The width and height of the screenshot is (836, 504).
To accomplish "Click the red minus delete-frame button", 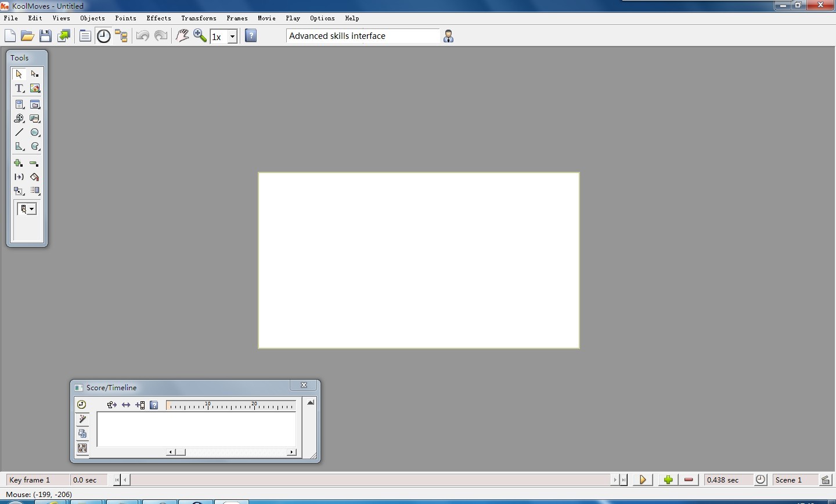I will point(689,480).
